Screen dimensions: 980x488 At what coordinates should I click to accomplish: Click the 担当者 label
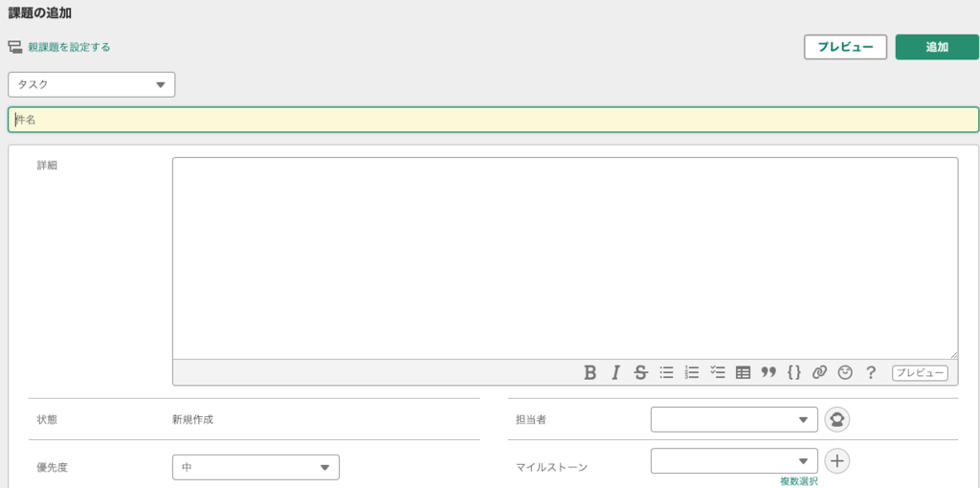[531, 419]
